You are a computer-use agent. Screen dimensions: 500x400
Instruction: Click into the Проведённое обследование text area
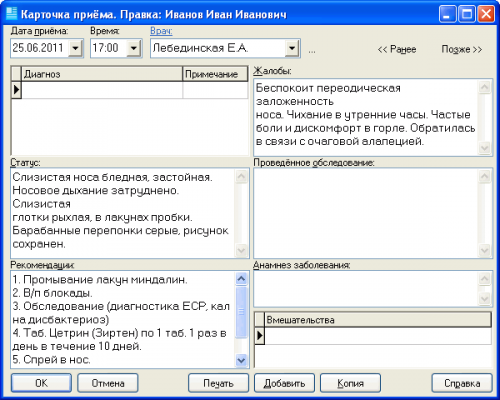coord(367,213)
